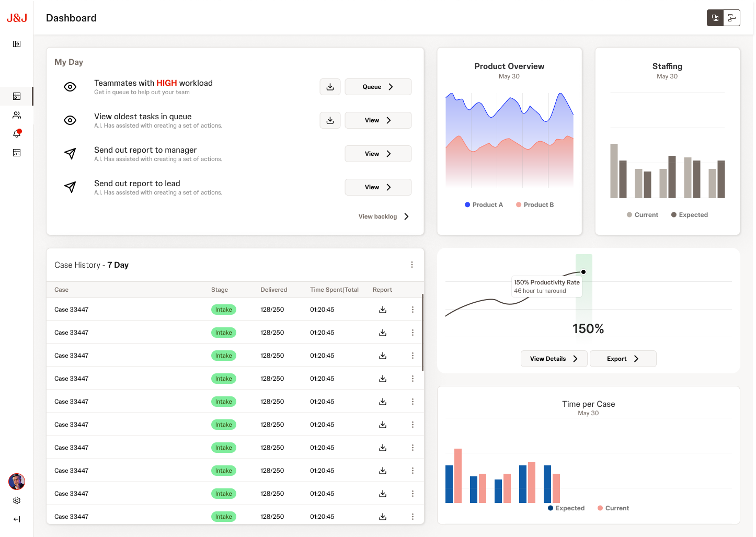Select the teammates icon in the sidebar
The height and width of the screenshot is (537, 756).
[x=16, y=115]
